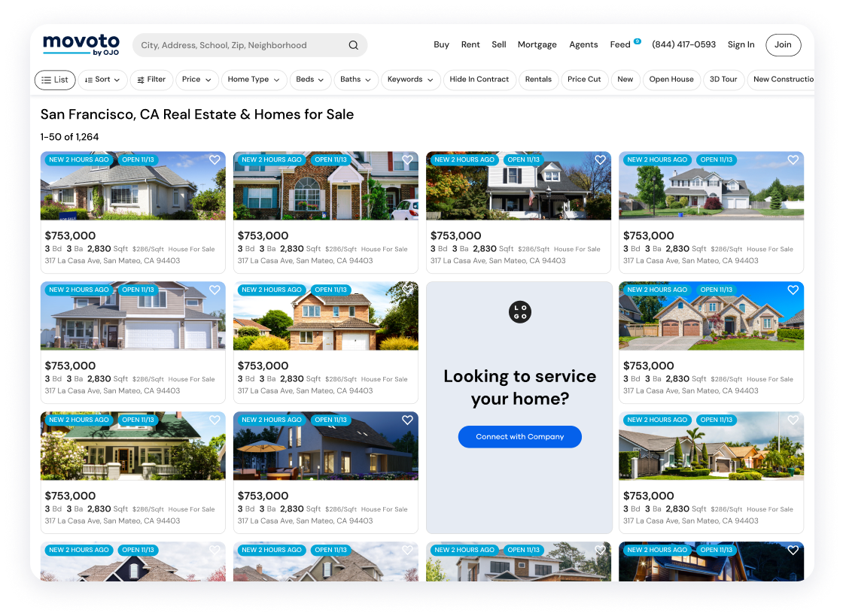The height and width of the screenshot is (616, 843).
Task: Click Connect with Company button
Action: (x=520, y=437)
